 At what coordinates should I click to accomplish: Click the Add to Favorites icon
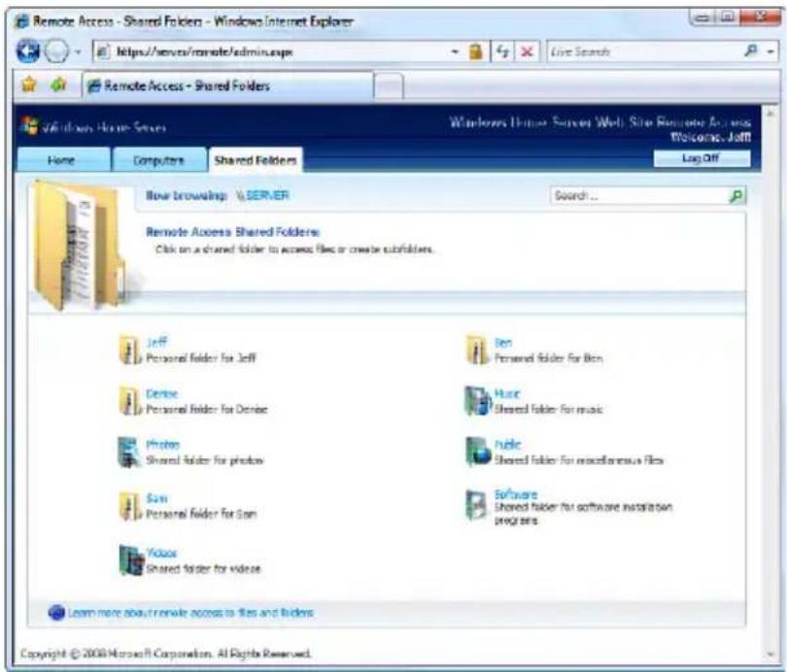[58, 85]
